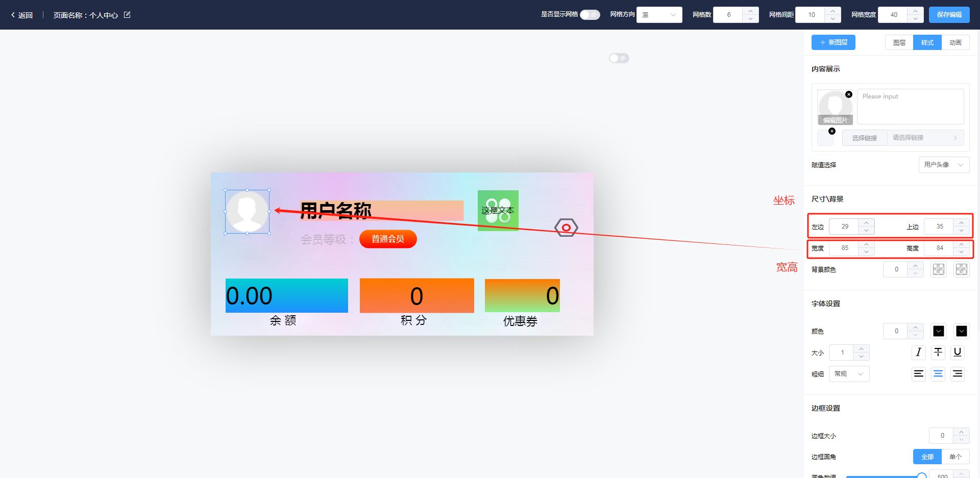Align text to the left

pos(919,374)
